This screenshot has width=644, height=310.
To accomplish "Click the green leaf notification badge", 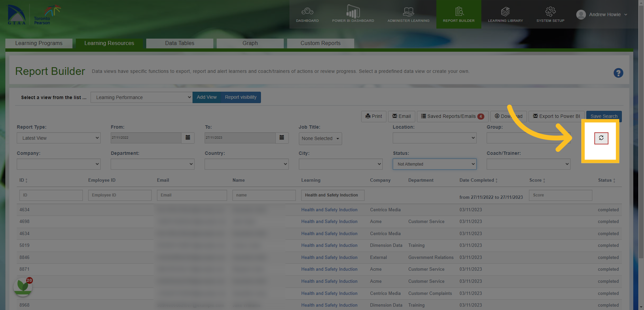I will click(x=23, y=286).
